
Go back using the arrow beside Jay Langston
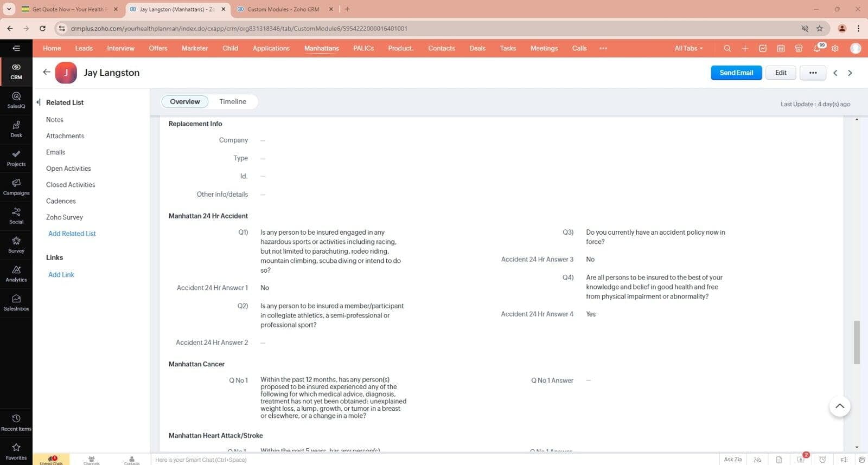(47, 72)
